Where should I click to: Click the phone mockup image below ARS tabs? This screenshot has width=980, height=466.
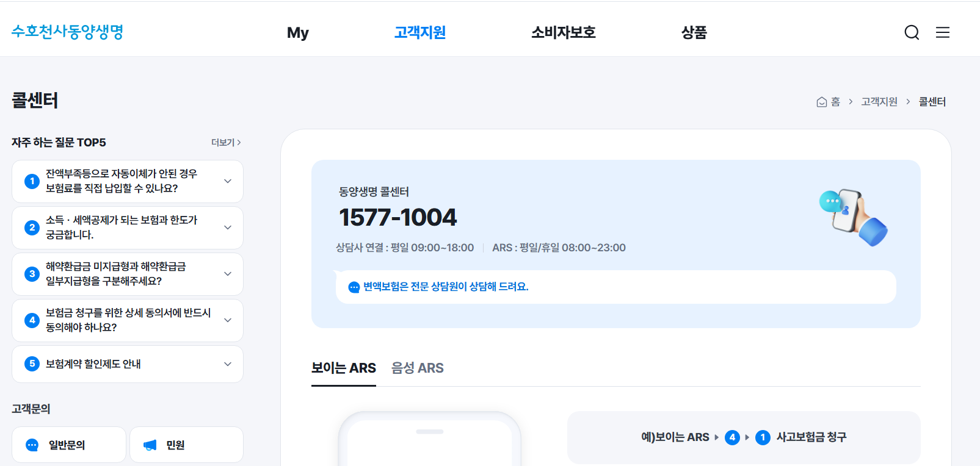[x=430, y=439]
